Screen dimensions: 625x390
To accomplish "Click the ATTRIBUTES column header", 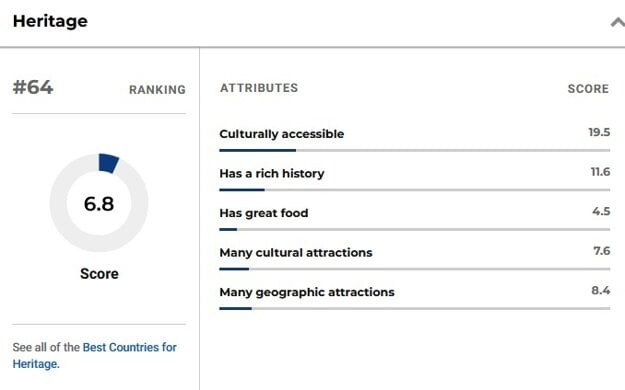I will coord(259,88).
